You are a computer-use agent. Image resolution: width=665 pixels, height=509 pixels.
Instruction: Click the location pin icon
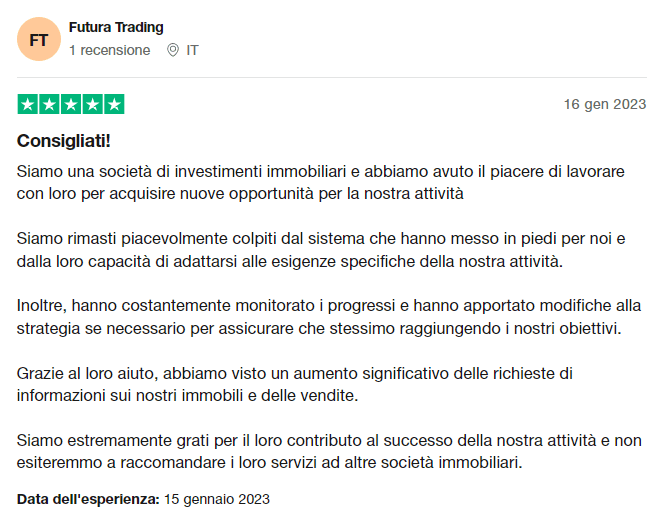point(173,50)
